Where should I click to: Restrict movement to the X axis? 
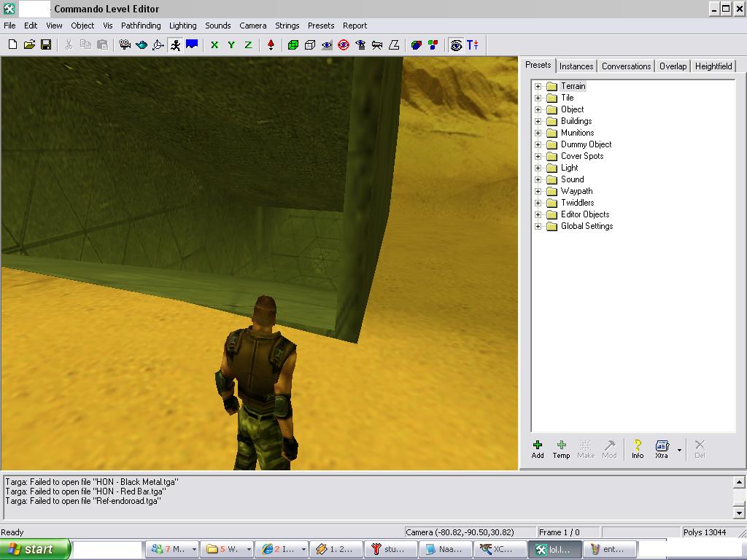[x=214, y=44]
